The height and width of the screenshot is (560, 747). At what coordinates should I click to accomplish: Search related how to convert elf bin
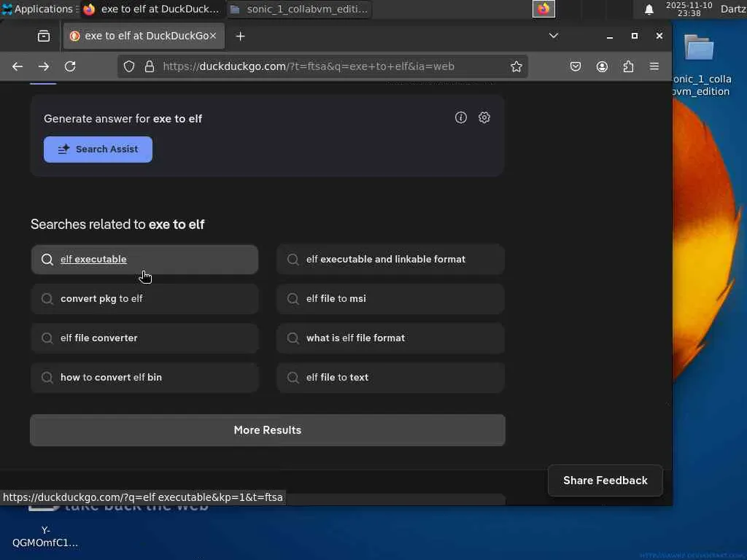[145, 378]
